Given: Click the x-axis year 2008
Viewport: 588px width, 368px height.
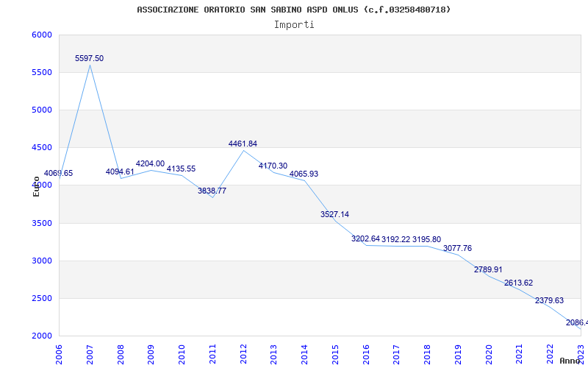Looking at the screenshot, I should pos(121,355).
